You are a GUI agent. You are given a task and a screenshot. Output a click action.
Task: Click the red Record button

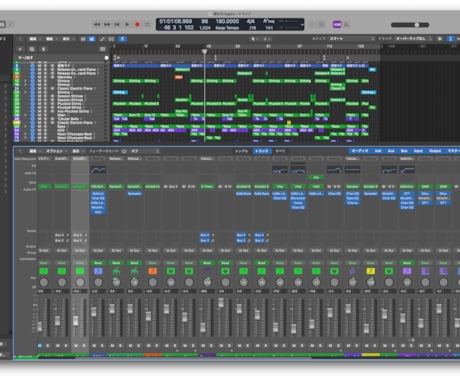click(x=137, y=24)
